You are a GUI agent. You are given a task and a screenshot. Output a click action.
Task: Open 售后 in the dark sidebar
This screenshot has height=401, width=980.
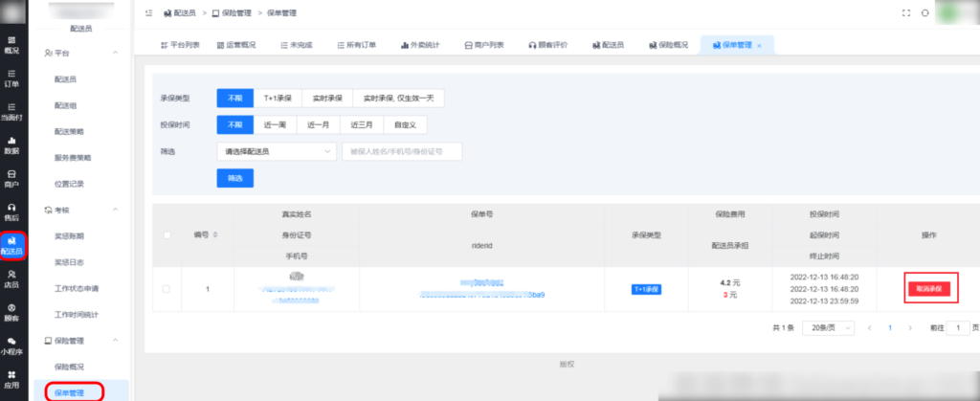click(11, 213)
